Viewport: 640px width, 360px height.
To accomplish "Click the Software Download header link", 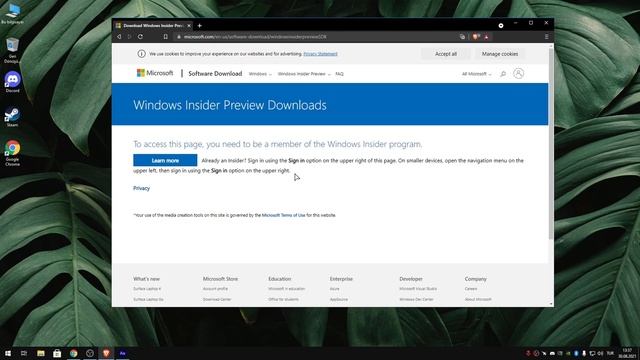I will click(215, 73).
